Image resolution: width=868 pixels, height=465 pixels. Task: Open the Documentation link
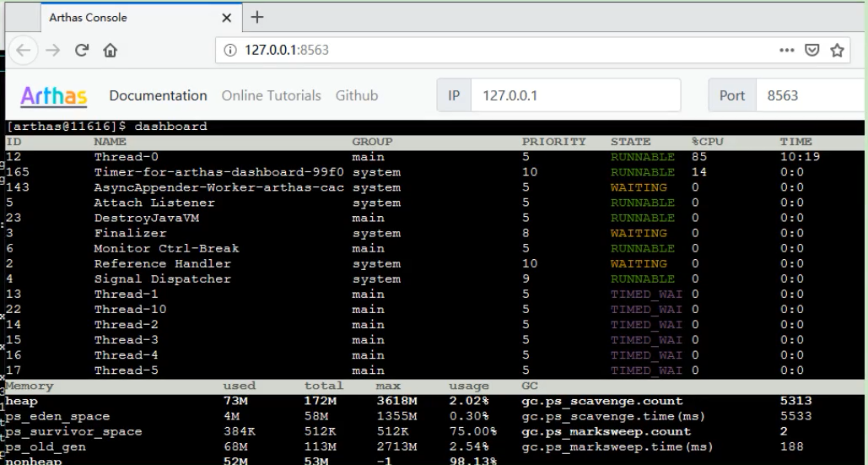click(159, 95)
